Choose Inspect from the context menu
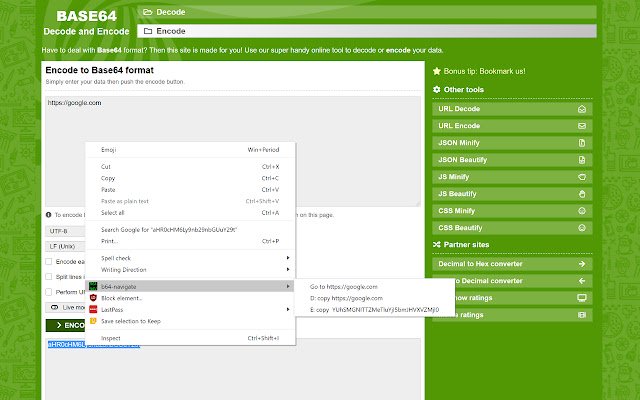This screenshot has height=400, width=640. (x=190, y=338)
